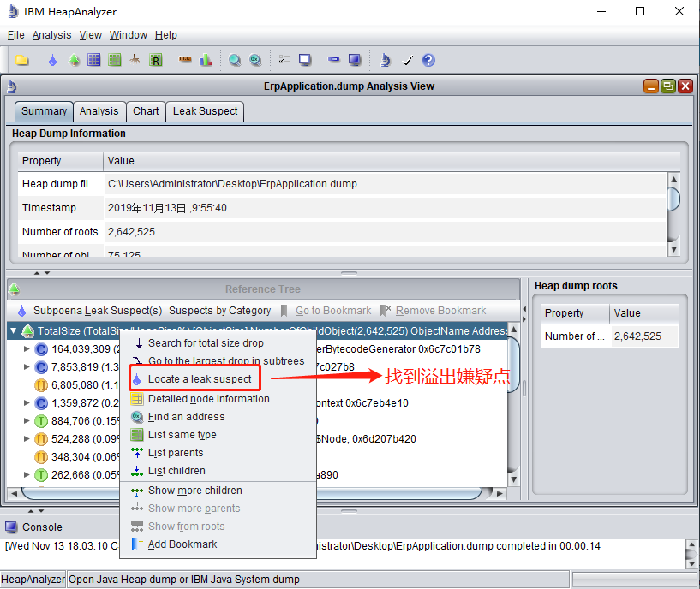The image size is (700, 589).
Task: Open the File menu
Action: tap(15, 35)
